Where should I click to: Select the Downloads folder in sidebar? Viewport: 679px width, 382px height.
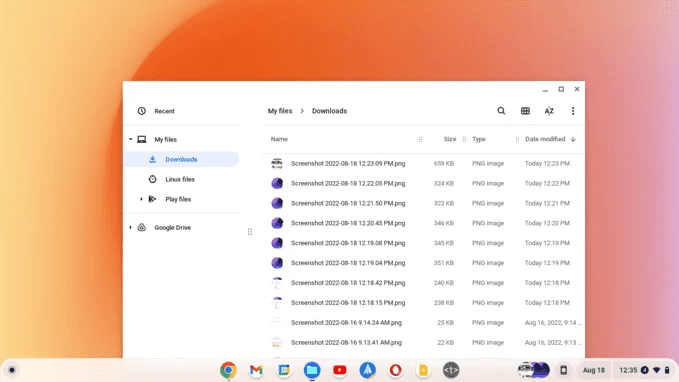click(x=182, y=159)
